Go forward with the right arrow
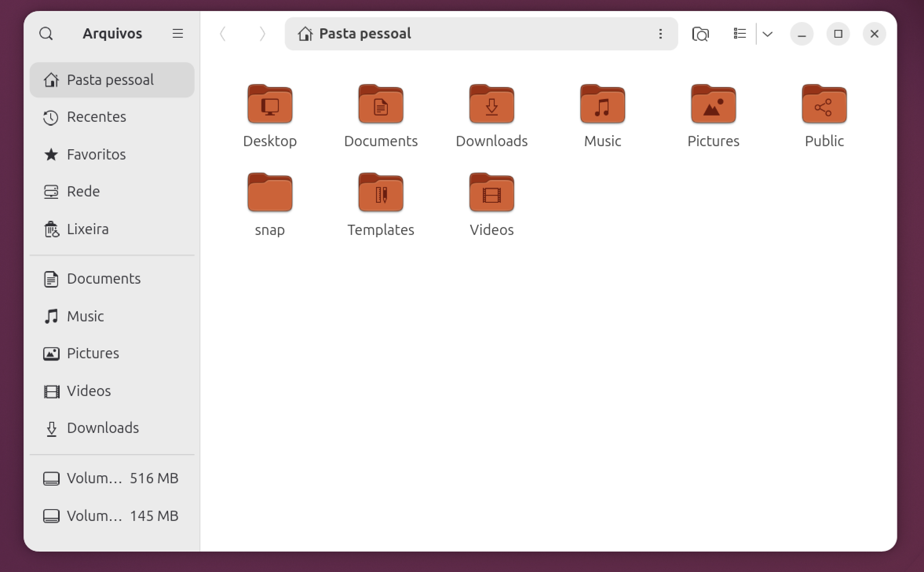Screen dimensions: 924x572 [x=262, y=34]
